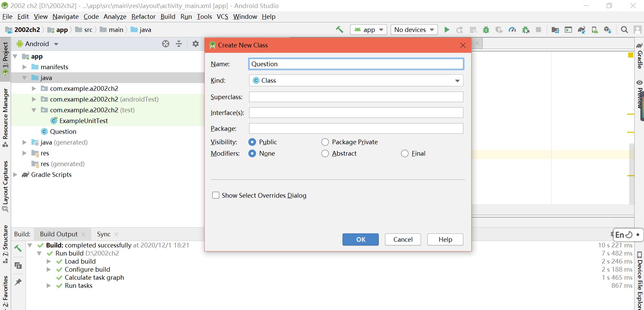644x310 pixels.
Task: Open the Android project view dropdown
Action: (37, 44)
